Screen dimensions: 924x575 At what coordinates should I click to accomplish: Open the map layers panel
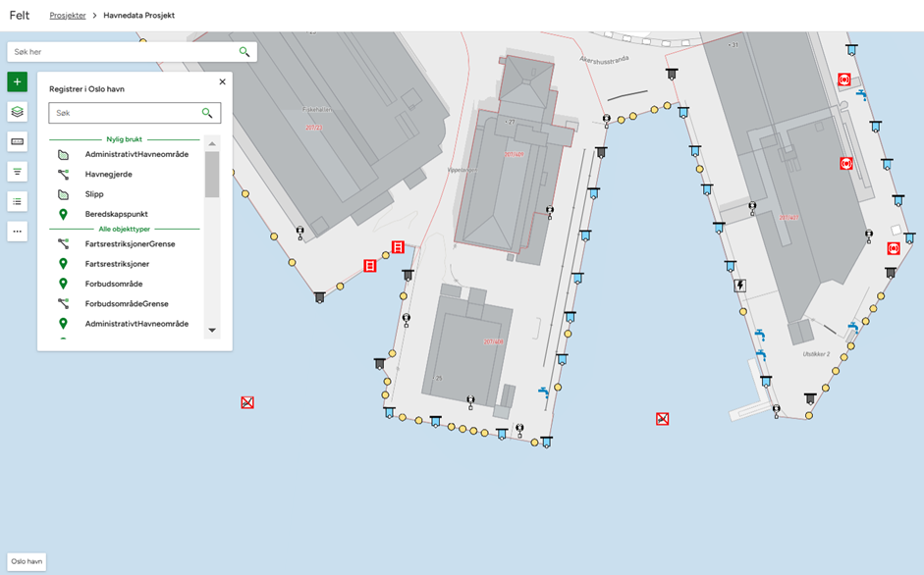tap(17, 112)
